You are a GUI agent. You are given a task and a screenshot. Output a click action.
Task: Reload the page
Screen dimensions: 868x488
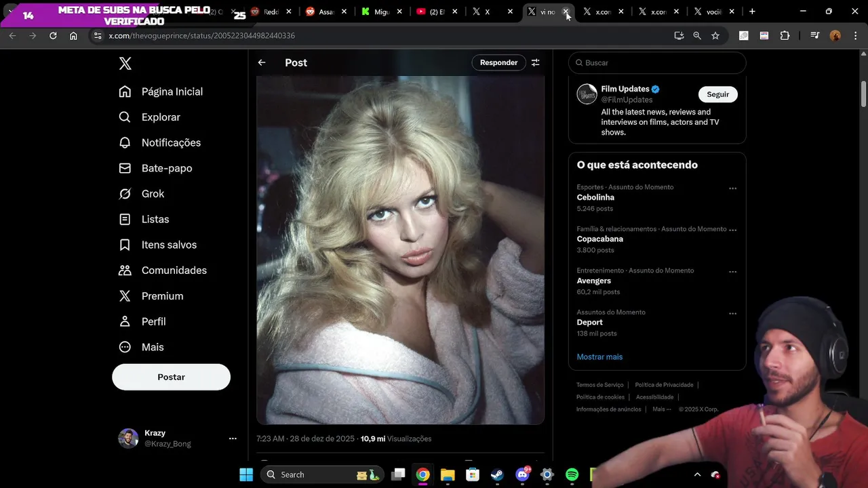[53, 35]
